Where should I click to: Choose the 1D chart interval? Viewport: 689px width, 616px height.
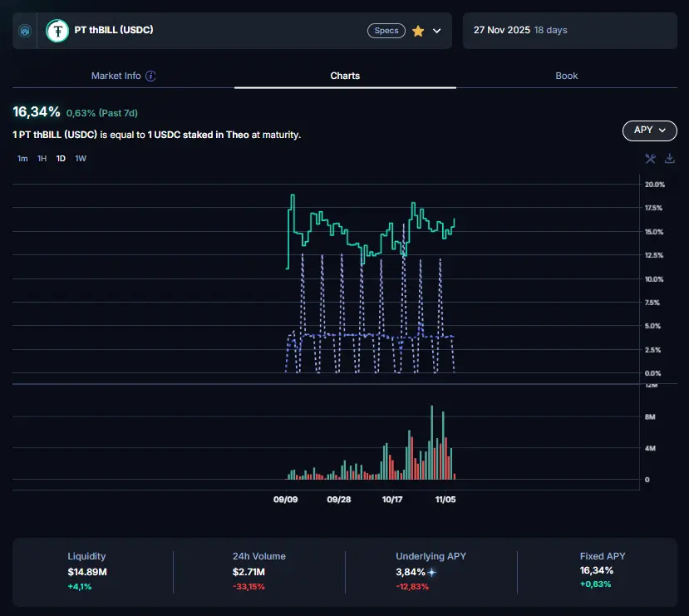coord(61,159)
